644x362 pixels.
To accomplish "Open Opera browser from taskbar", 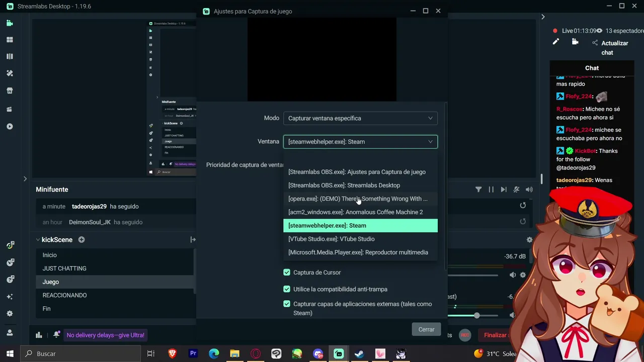I will click(x=256, y=354).
